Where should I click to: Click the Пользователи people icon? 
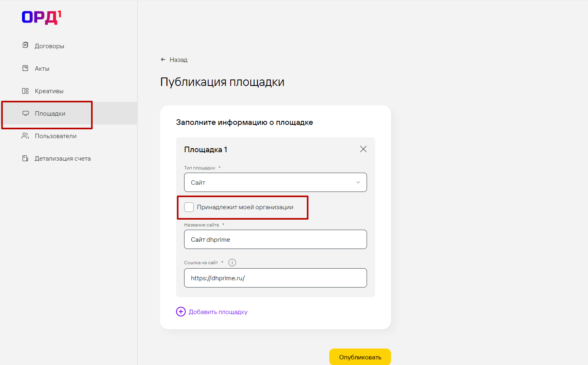pos(25,136)
